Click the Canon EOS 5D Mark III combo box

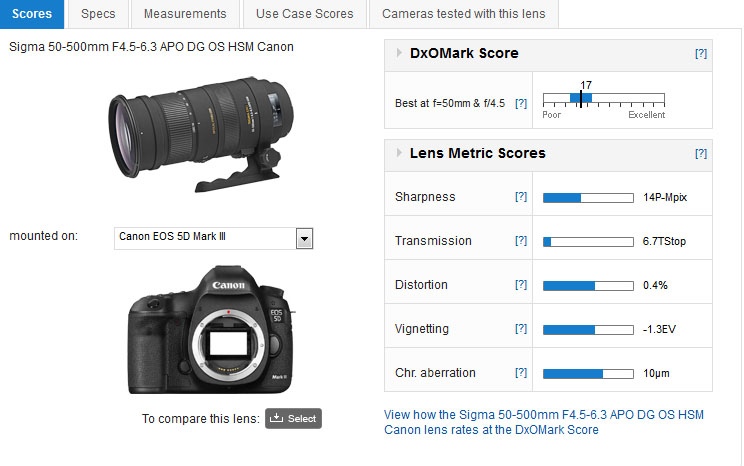click(213, 238)
